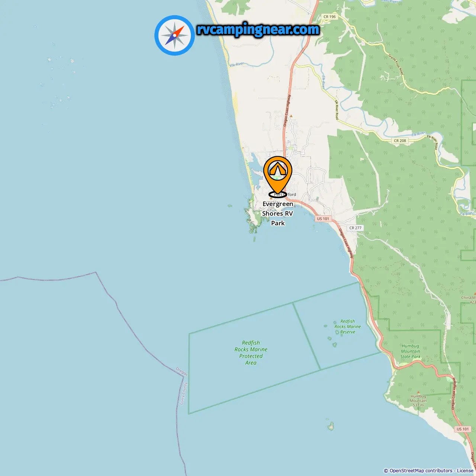The height and width of the screenshot is (476, 476).
Task: Click the CR 277 road shield
Action: click(x=356, y=228)
